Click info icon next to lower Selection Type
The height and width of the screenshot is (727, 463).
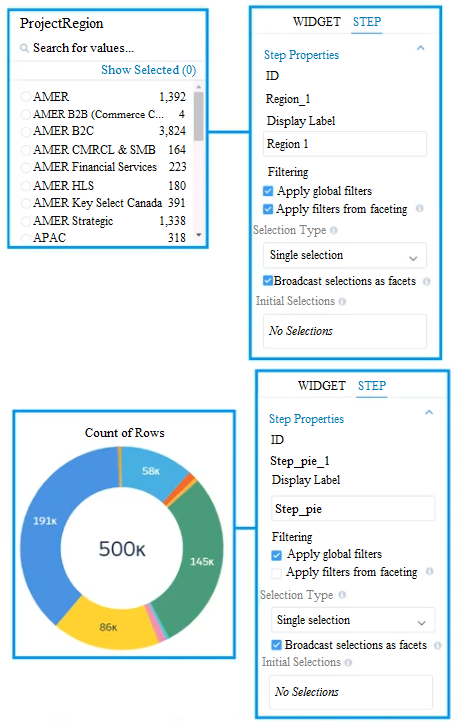[342, 595]
